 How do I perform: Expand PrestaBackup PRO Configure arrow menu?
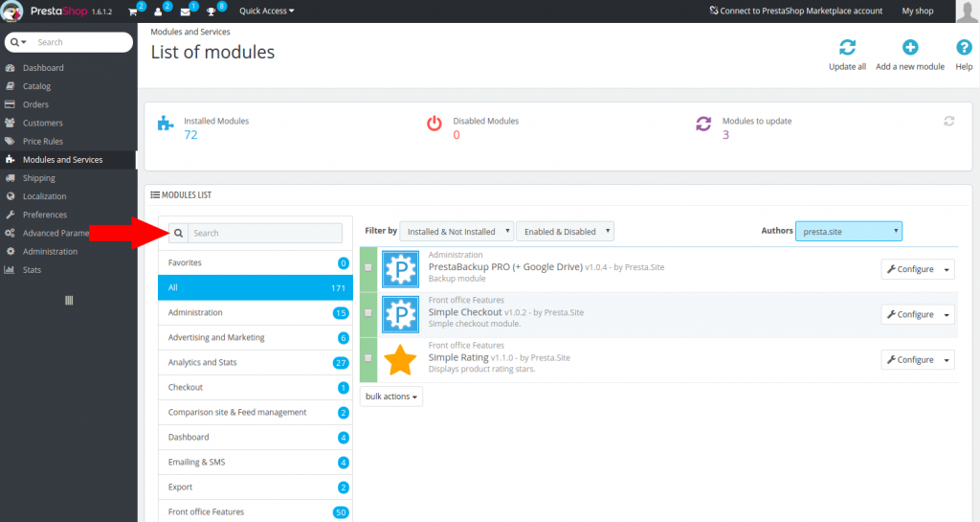tap(947, 269)
